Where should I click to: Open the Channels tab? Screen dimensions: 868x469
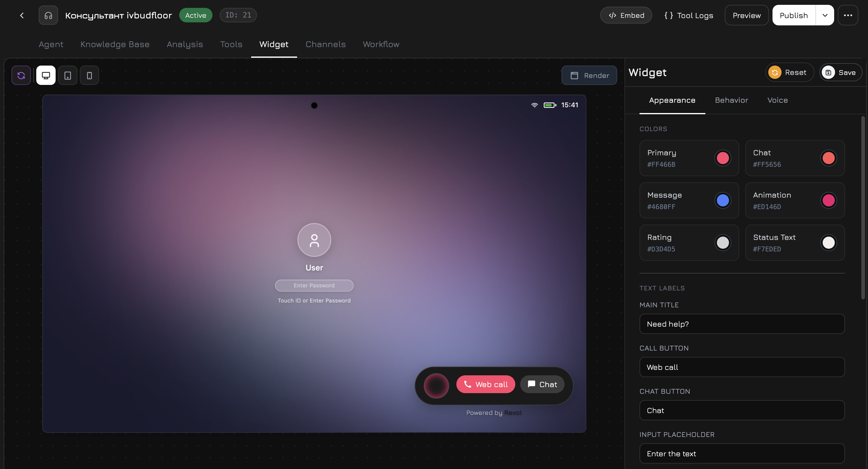click(325, 44)
